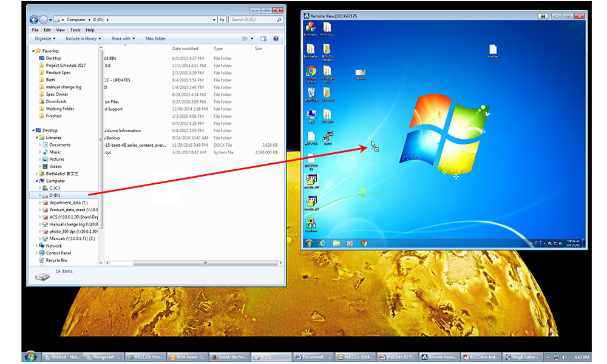Open Google Chrome on the remote desktop
Screen dimensions: 607x364
(x=311, y=72)
